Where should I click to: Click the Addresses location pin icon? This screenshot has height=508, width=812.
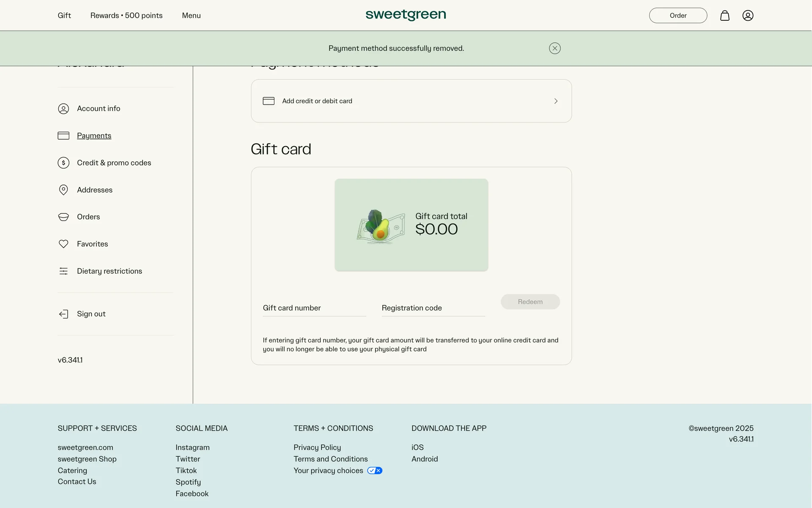[x=63, y=190]
